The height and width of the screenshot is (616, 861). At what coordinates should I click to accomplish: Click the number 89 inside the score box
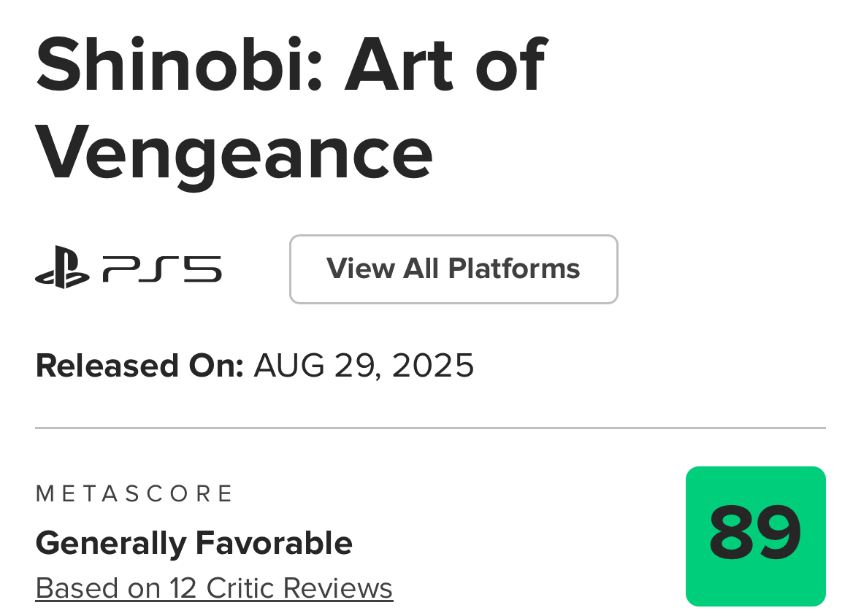[755, 533]
